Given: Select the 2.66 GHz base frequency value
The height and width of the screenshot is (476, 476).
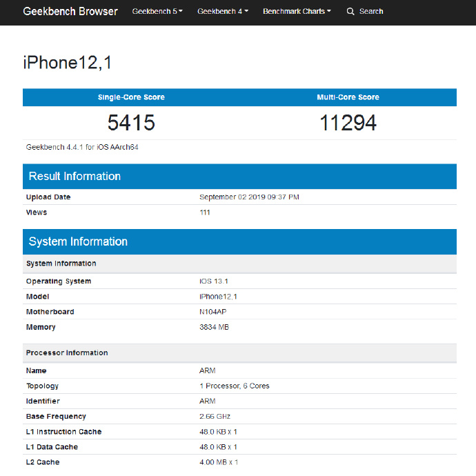Looking at the screenshot, I should [215, 417].
